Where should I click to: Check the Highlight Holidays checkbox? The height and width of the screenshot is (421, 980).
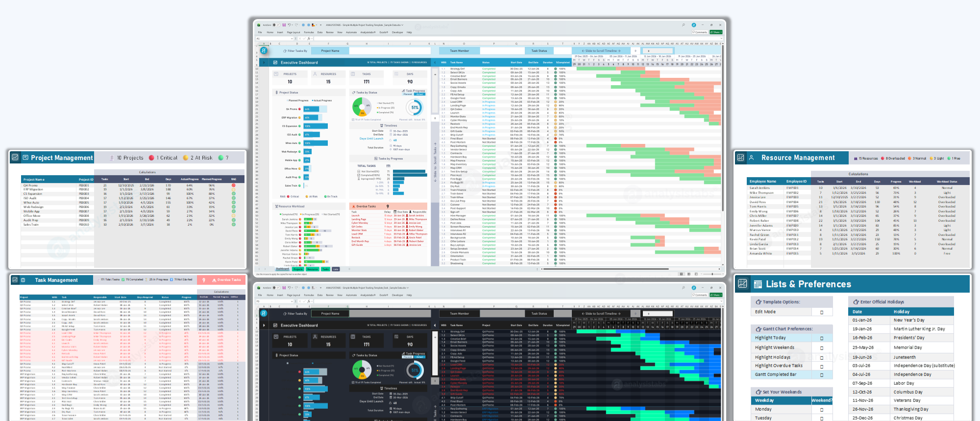822,358
